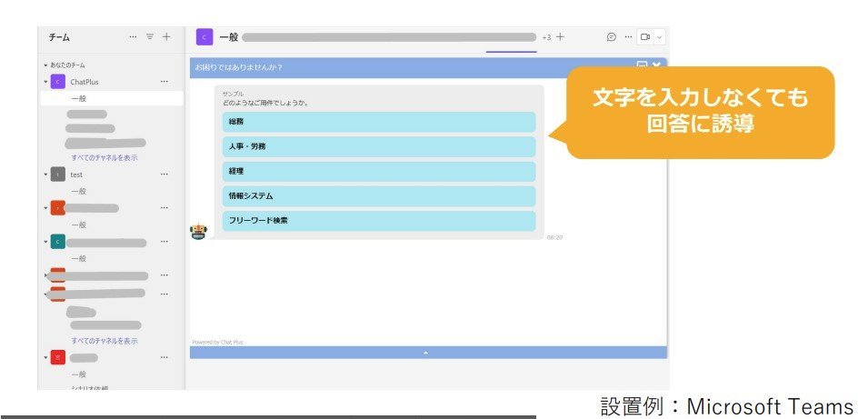
Task: Click すべてのチャネルを表示 under ChatPlus
Action: point(105,158)
